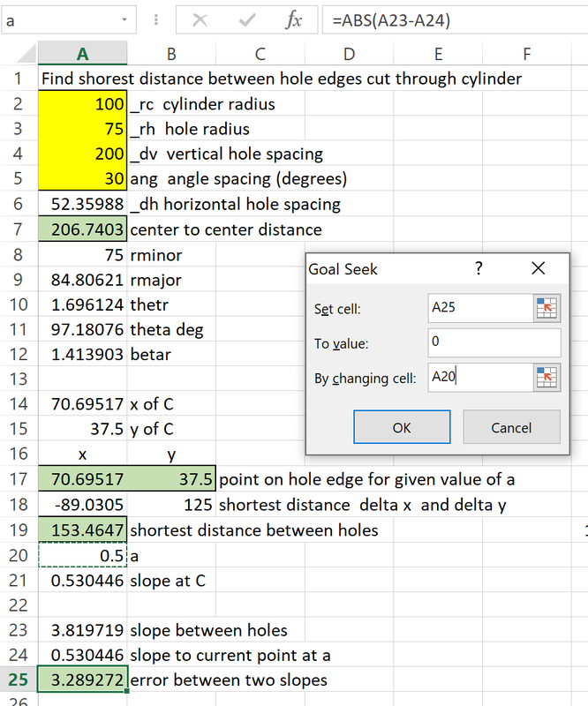588x706 pixels.
Task: Click yellow cell with cylinder radius 100
Action: click(83, 104)
